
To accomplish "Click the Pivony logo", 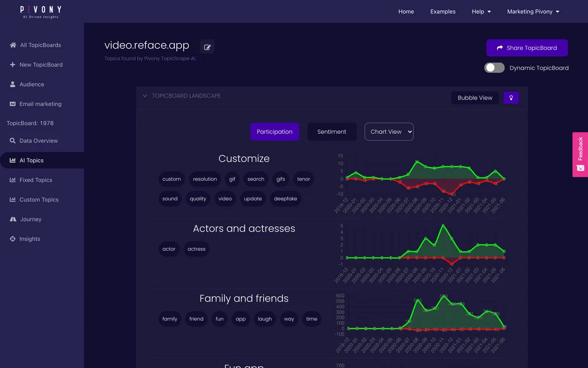I will click(41, 12).
